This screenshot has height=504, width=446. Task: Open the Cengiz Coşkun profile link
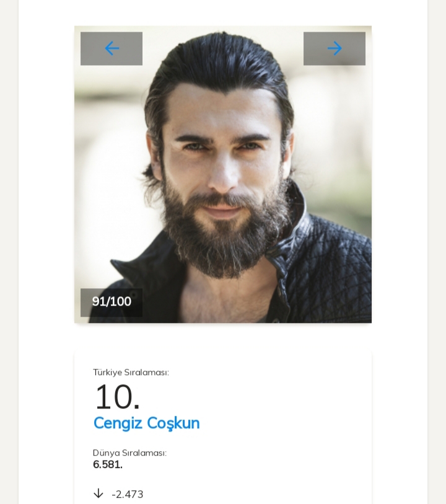(x=146, y=423)
